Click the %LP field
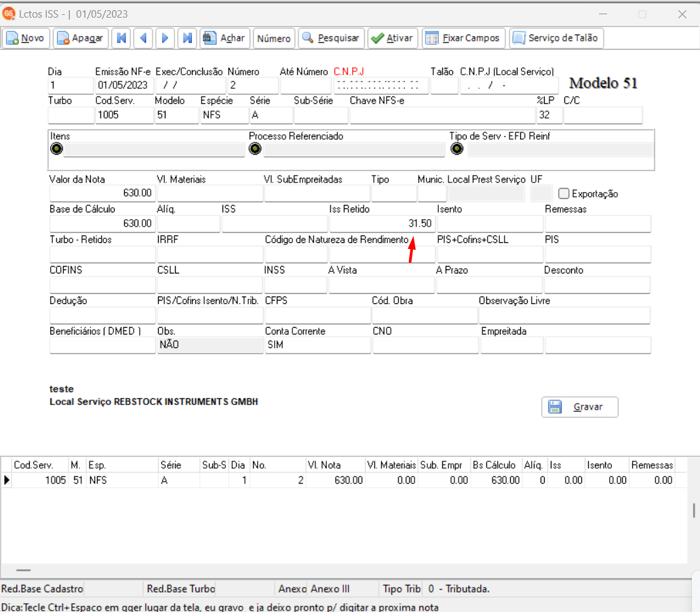 pos(549,115)
